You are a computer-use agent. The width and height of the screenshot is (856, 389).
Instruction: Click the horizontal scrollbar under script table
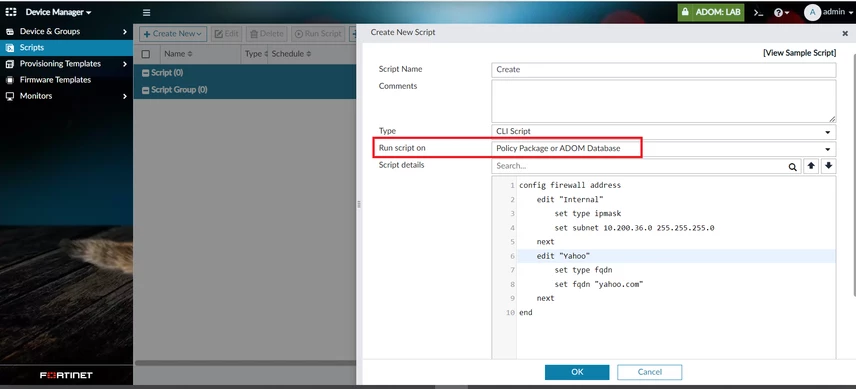click(246, 363)
